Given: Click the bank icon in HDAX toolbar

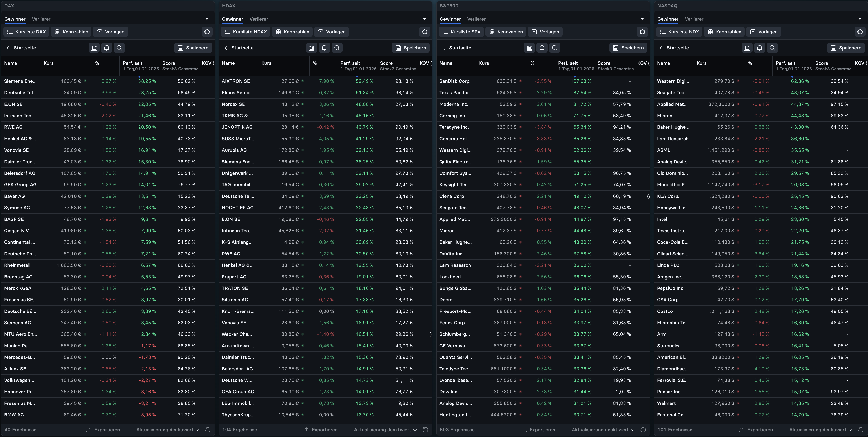Looking at the screenshot, I should point(312,48).
